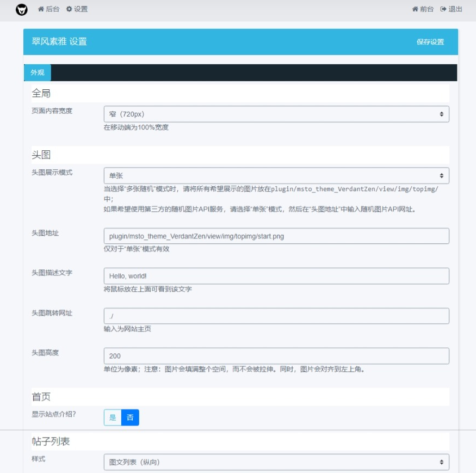Open the 样式 post list style dropdown
This screenshot has width=476, height=473.
point(277,462)
